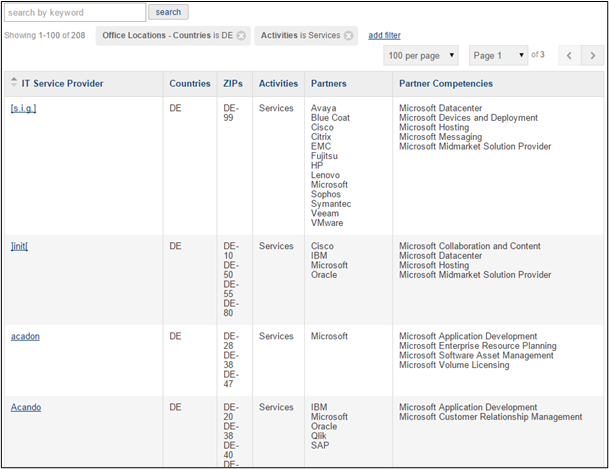
Task: Click Microsoft Messaging competency
Action: pos(440,137)
